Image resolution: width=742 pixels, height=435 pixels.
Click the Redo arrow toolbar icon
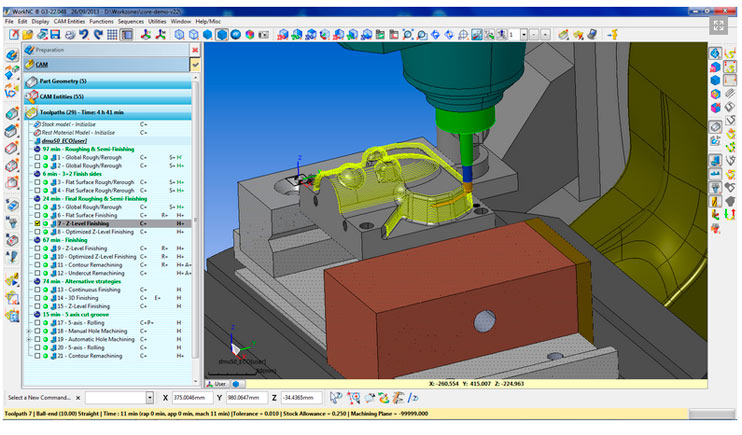click(x=98, y=34)
